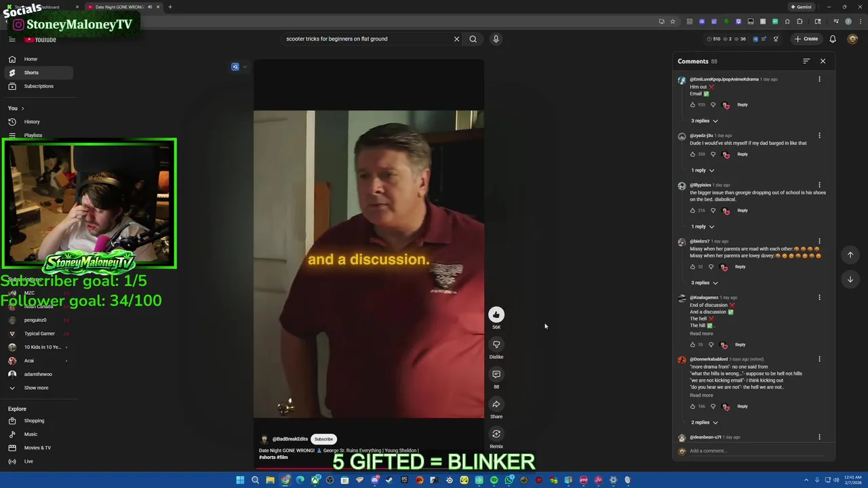The image size is (868, 488).
Task: Dislike the zyadz-j3u comment
Action: coord(713,154)
